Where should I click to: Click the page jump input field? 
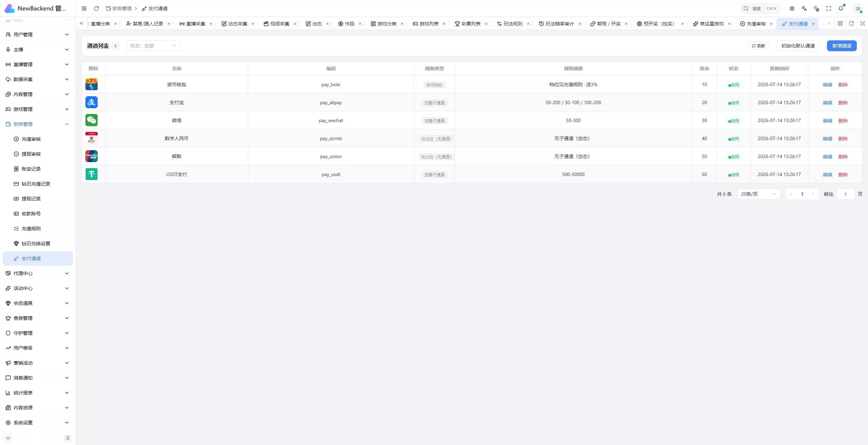[x=845, y=194]
